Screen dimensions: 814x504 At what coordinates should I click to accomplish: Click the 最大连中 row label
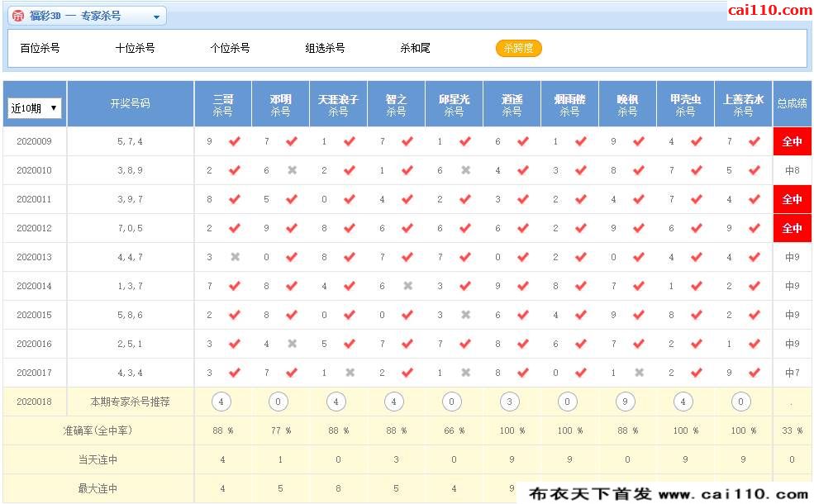[98, 489]
